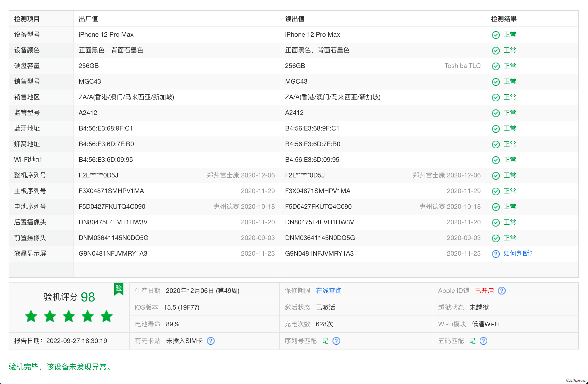
Task: Open the 在线查询 warranty link
Action: [x=328, y=291]
